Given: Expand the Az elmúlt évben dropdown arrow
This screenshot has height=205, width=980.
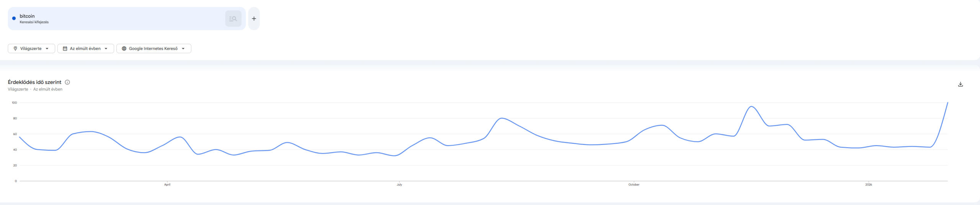Looking at the screenshot, I should tap(106, 49).
